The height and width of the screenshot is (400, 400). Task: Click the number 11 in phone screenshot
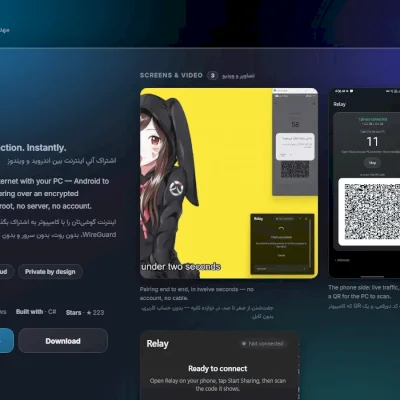pyautogui.click(x=372, y=142)
